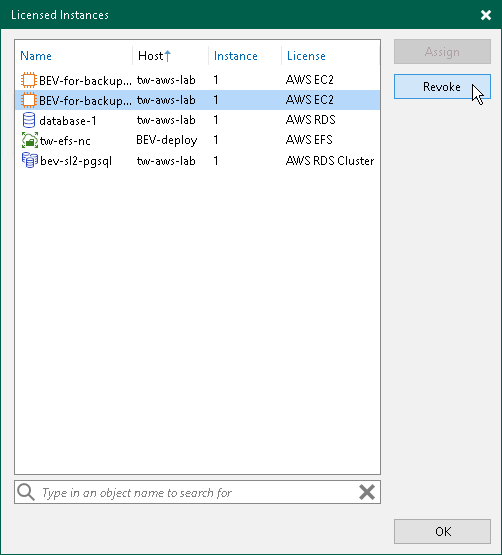Viewport: 502px width, 555px height.
Task: Focus the object name search box
Action: click(x=198, y=492)
